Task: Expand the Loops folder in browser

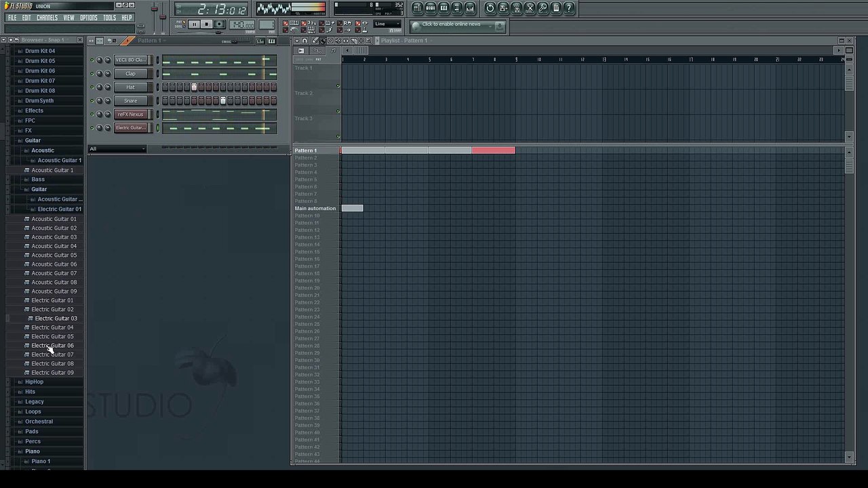Action: click(33, 411)
